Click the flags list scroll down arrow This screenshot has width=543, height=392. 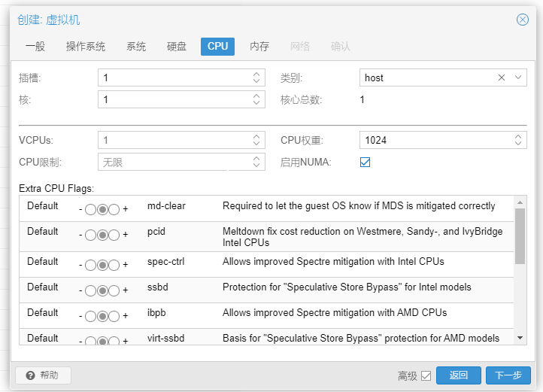click(x=520, y=338)
